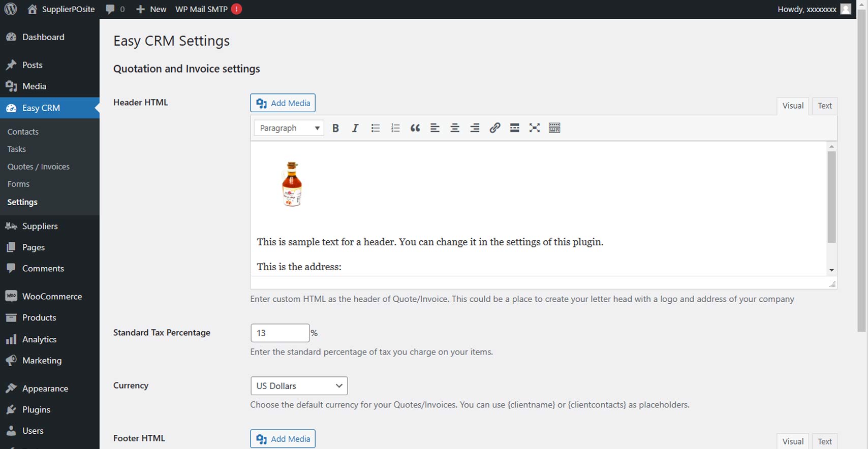Open the WP Mail SMTP admin bar link

(201, 9)
